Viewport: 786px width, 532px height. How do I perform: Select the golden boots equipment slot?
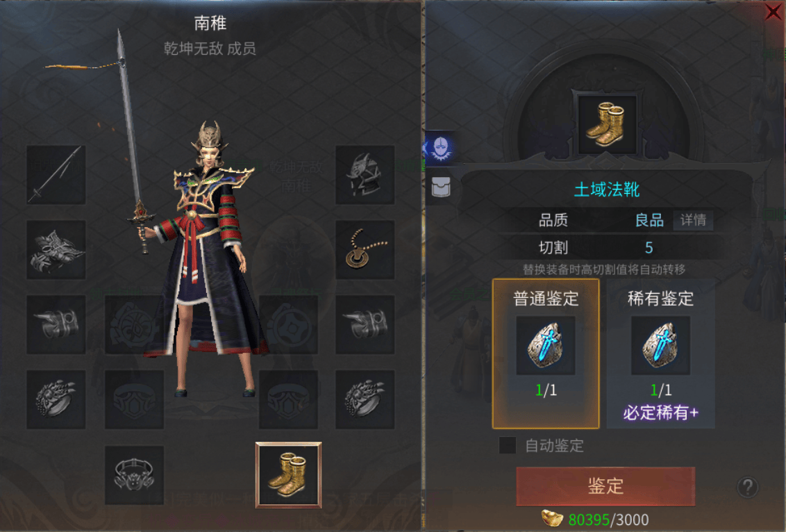coord(288,475)
